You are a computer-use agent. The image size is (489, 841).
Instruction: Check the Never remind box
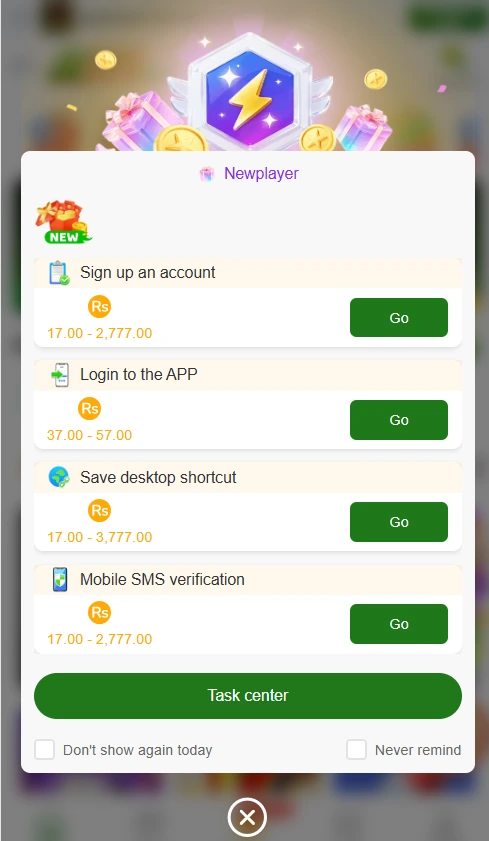point(357,749)
